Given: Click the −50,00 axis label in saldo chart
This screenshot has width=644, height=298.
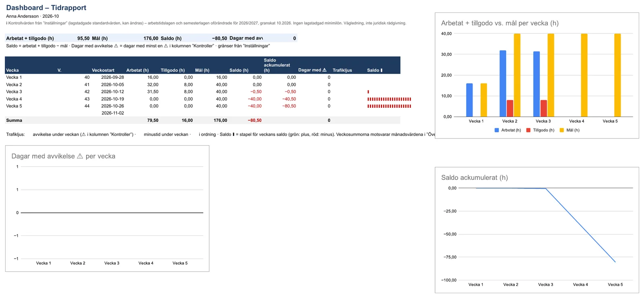Looking at the screenshot, I should [x=450, y=234].
